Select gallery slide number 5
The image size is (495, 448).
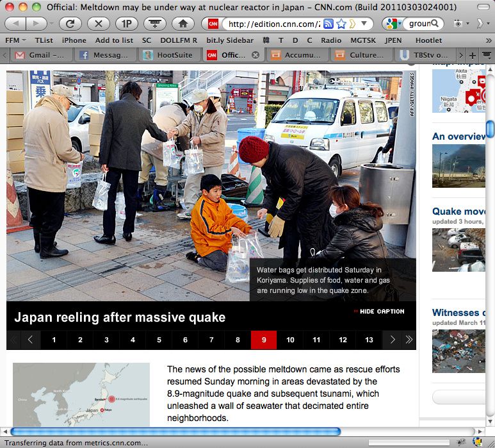(159, 340)
